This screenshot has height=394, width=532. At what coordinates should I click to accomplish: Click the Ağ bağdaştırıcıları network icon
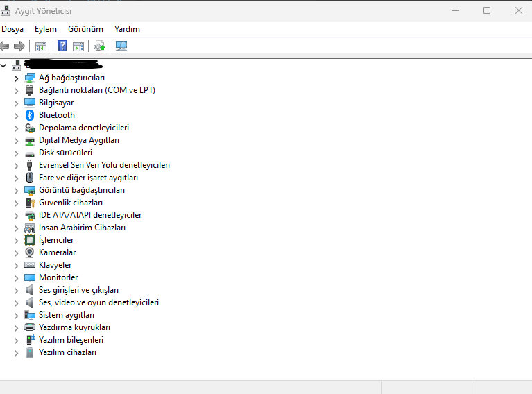pos(30,78)
